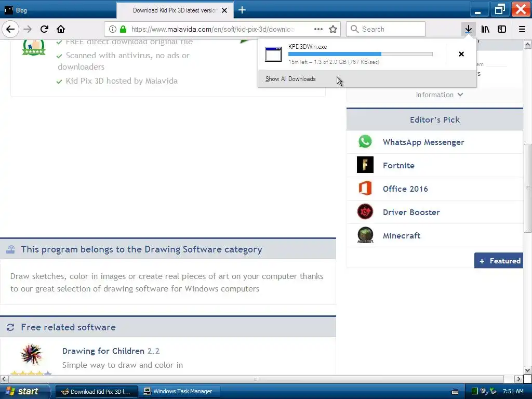The image size is (532, 399).
Task: Click the download progress bar
Action: coord(361,54)
